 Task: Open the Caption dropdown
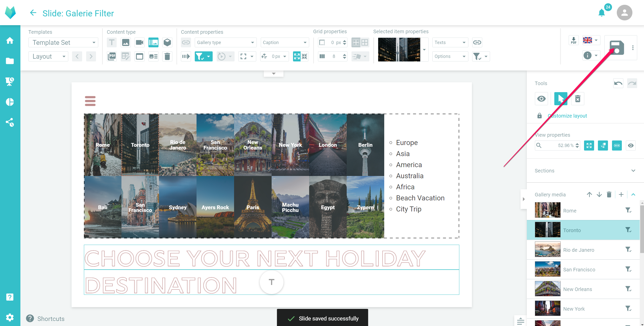point(285,42)
